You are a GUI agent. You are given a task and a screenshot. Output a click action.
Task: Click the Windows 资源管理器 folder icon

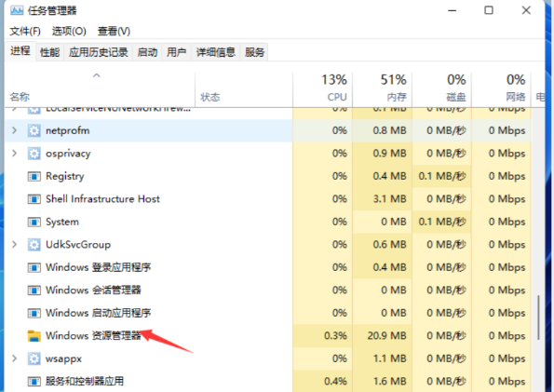click(34, 336)
